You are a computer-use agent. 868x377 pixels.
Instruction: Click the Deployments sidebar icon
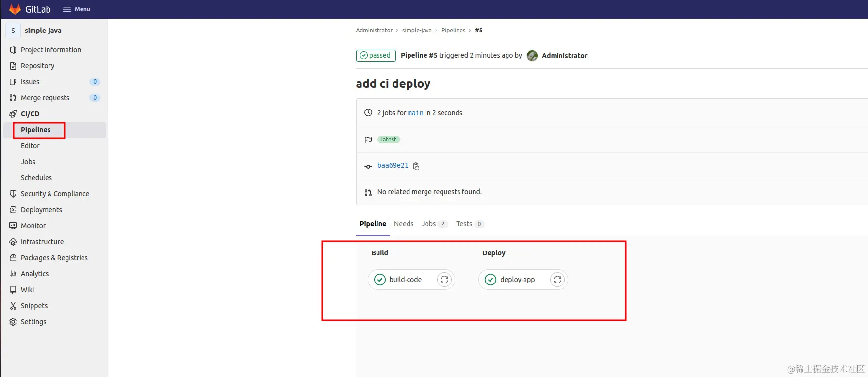pyautogui.click(x=13, y=210)
